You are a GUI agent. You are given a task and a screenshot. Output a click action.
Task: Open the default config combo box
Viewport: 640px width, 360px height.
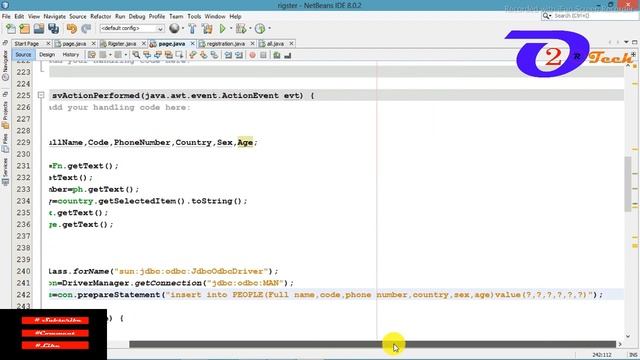(x=132, y=29)
